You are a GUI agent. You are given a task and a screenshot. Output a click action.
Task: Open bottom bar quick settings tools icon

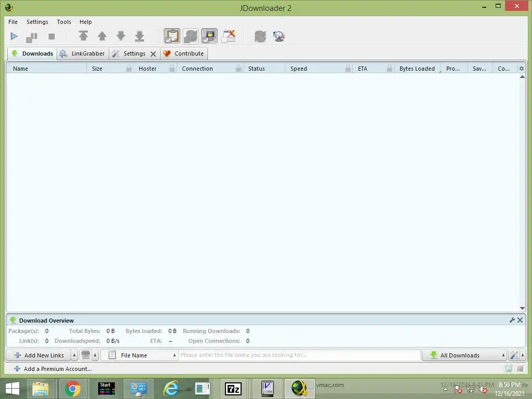pyautogui.click(x=514, y=355)
